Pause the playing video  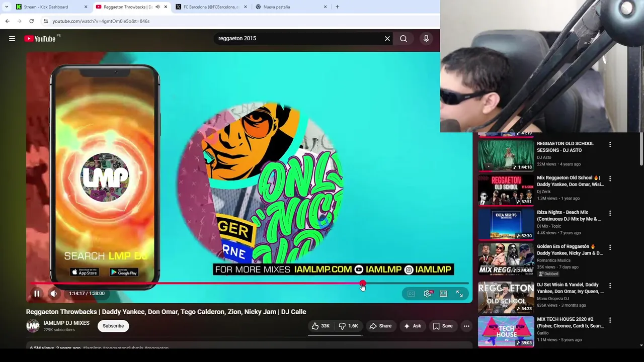[x=37, y=294]
